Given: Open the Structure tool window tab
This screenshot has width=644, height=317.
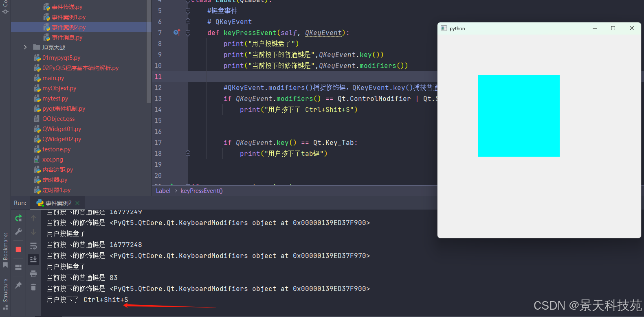Looking at the screenshot, I should pyautogui.click(x=5, y=293).
